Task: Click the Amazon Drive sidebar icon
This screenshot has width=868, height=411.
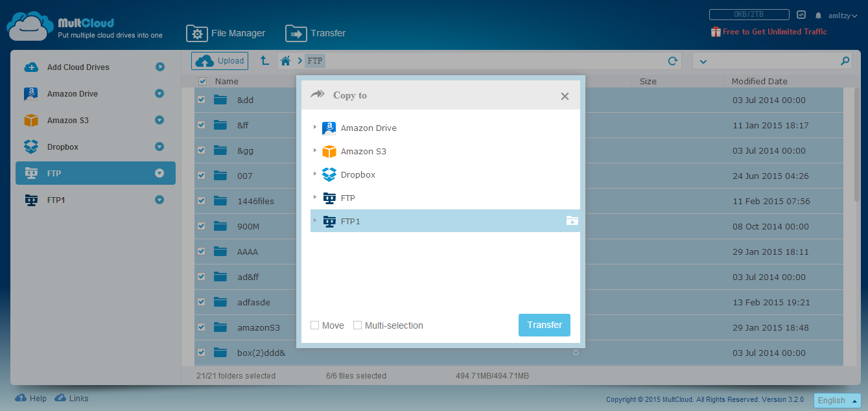Action: (x=30, y=94)
